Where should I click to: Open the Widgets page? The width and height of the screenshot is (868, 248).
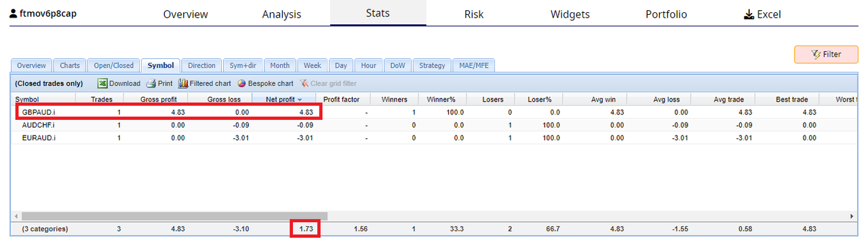pos(570,14)
